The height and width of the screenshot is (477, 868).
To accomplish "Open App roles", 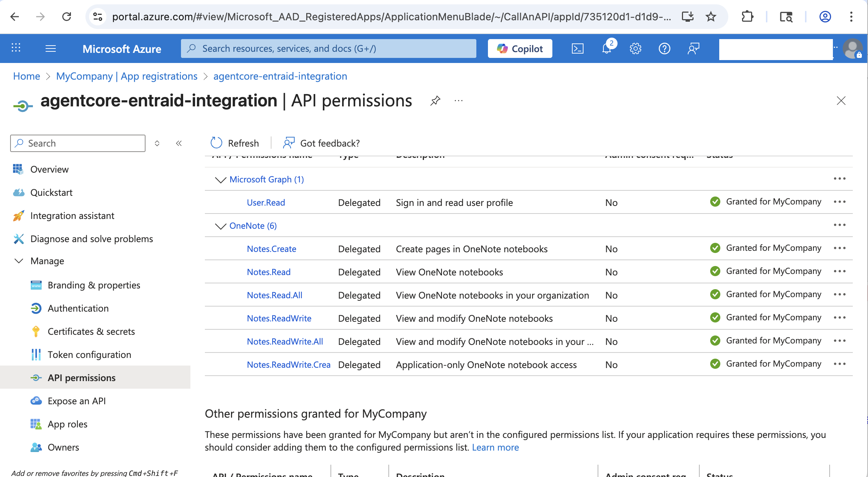I will (x=68, y=424).
